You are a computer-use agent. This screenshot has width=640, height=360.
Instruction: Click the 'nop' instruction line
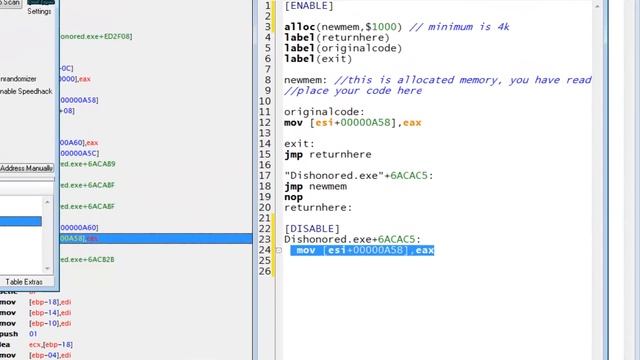(x=293, y=197)
